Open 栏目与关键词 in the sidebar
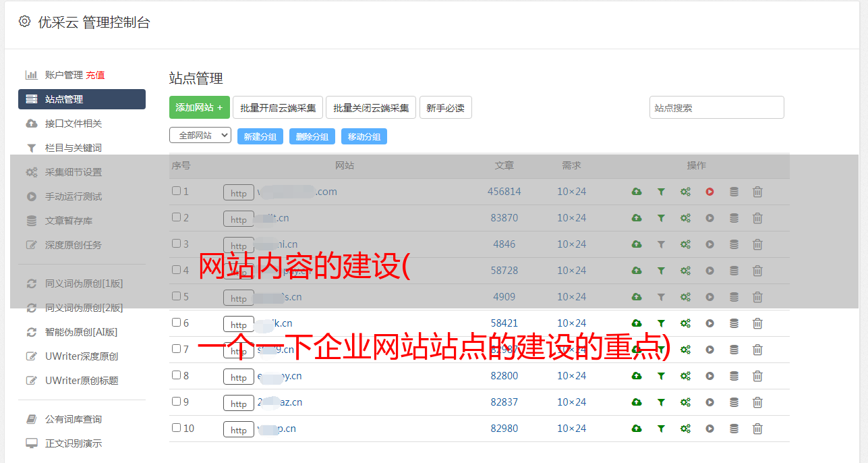Viewport: 868px width, 463px height. tap(74, 148)
